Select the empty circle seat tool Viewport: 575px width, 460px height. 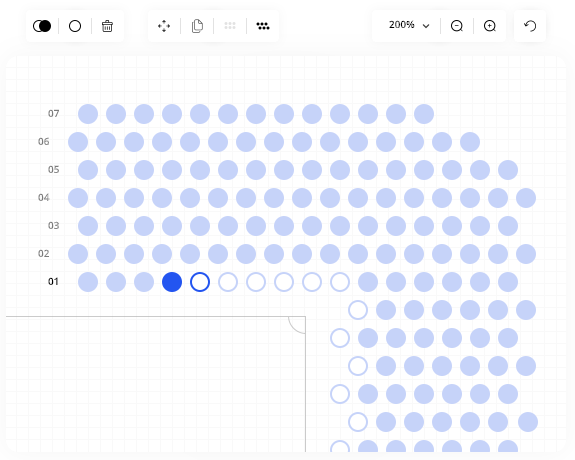tap(75, 26)
